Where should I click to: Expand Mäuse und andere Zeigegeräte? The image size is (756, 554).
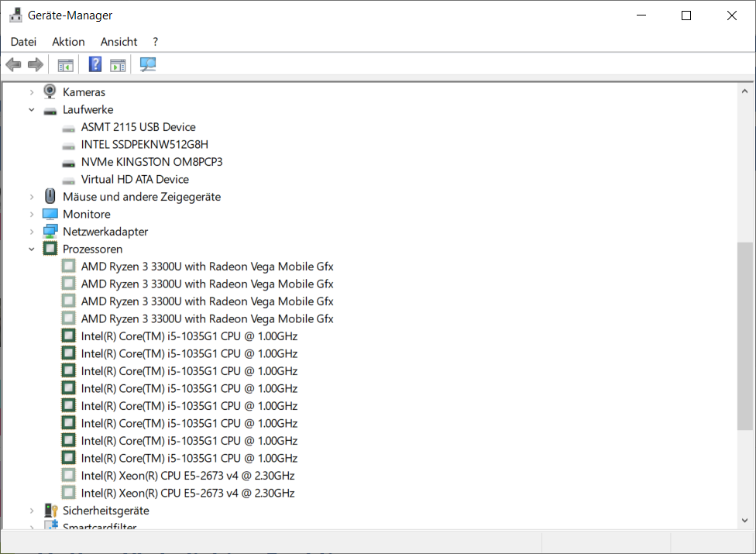click(x=32, y=197)
